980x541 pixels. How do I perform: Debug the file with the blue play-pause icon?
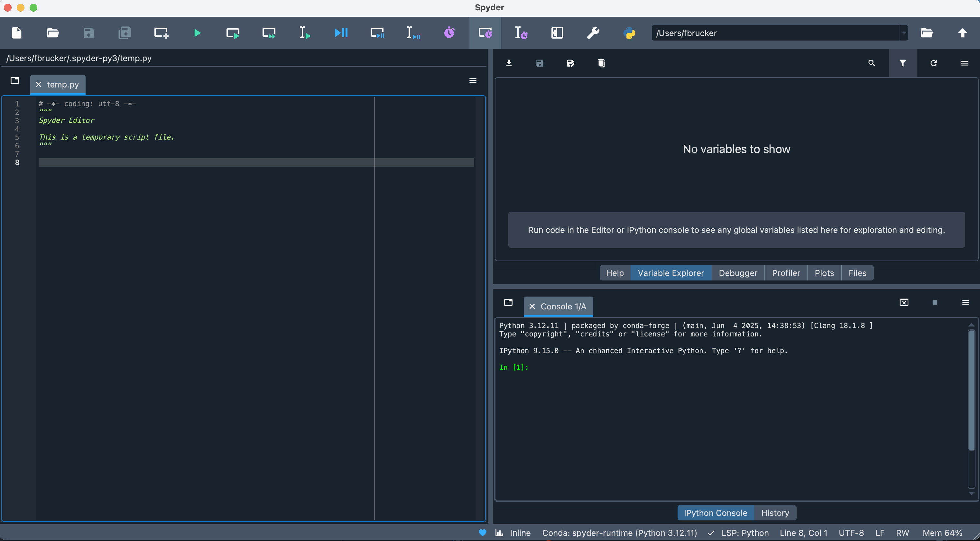pos(341,33)
